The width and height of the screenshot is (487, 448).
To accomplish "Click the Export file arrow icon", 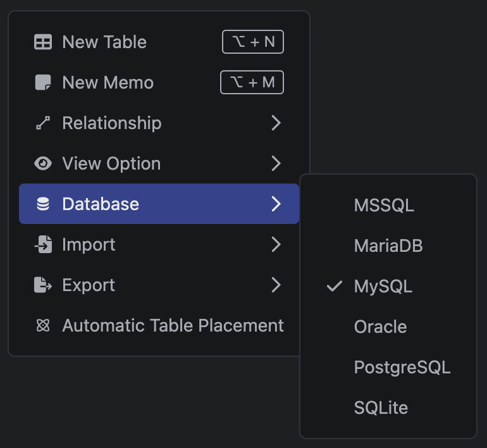I will [43, 285].
